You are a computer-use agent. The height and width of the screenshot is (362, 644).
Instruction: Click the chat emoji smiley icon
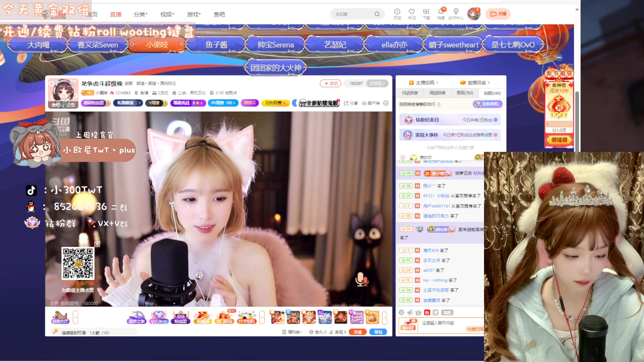[401, 312]
